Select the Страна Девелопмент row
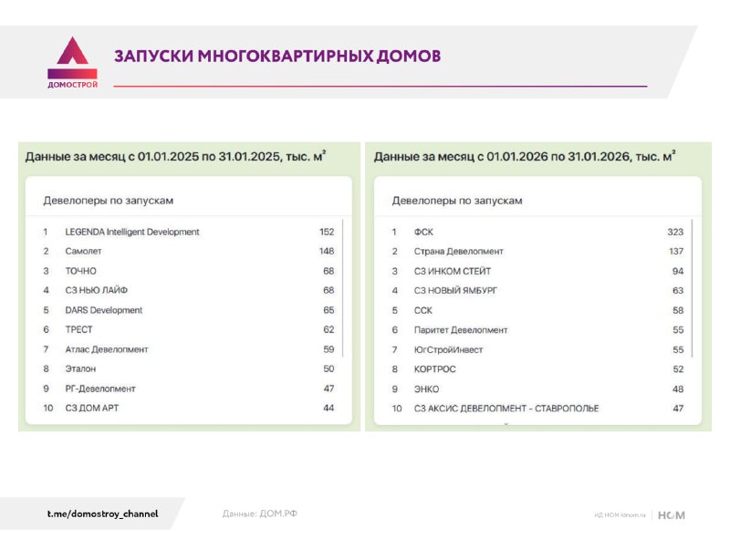 (537, 252)
